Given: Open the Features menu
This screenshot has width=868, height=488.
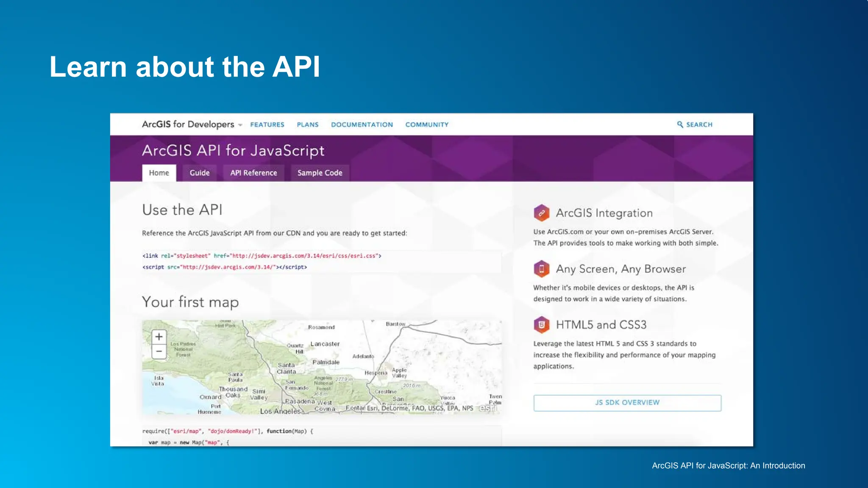Looking at the screenshot, I should point(267,125).
